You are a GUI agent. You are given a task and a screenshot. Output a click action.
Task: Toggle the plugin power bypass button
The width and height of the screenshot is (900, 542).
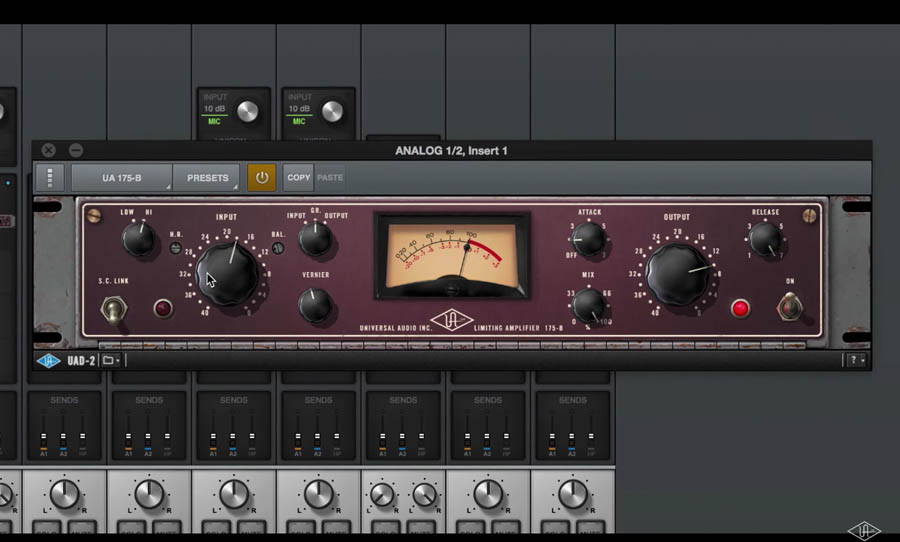[x=261, y=177]
